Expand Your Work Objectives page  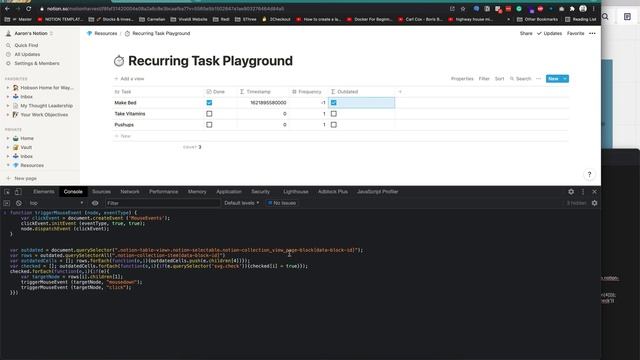[8, 115]
